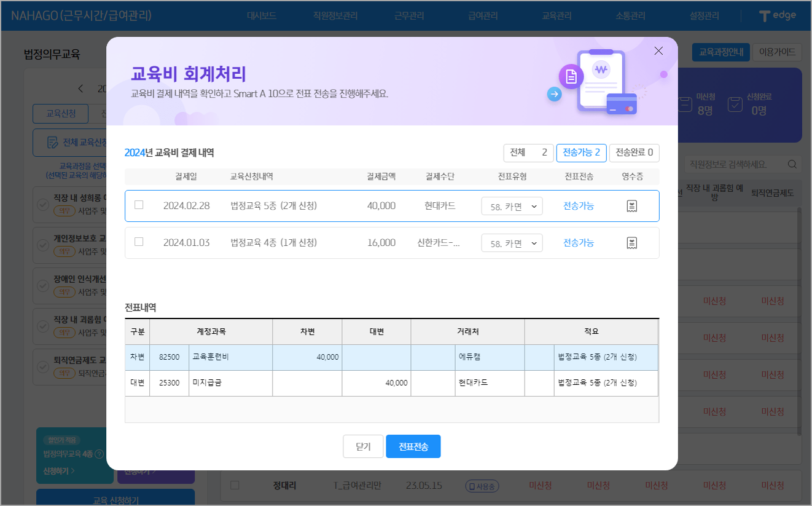
Task: Open receipt icon for 2024.02.28 payment
Action: click(x=631, y=207)
